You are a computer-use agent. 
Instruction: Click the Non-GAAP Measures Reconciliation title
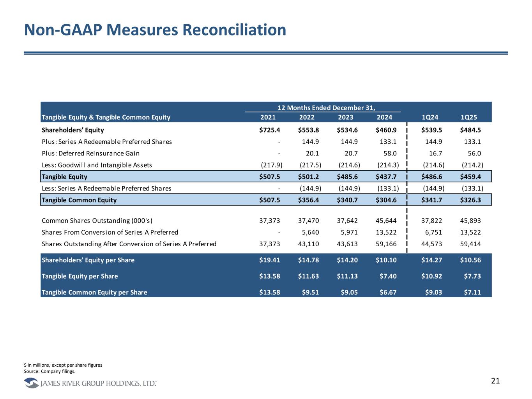(155, 30)
